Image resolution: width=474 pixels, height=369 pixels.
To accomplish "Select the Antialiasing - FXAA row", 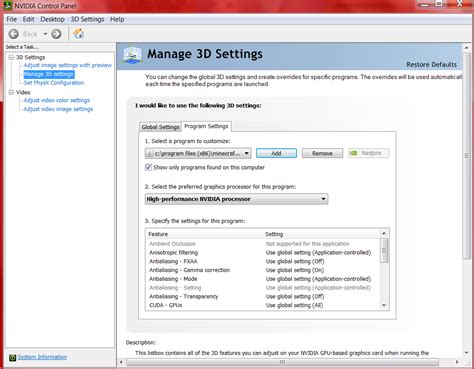I will point(262,261).
